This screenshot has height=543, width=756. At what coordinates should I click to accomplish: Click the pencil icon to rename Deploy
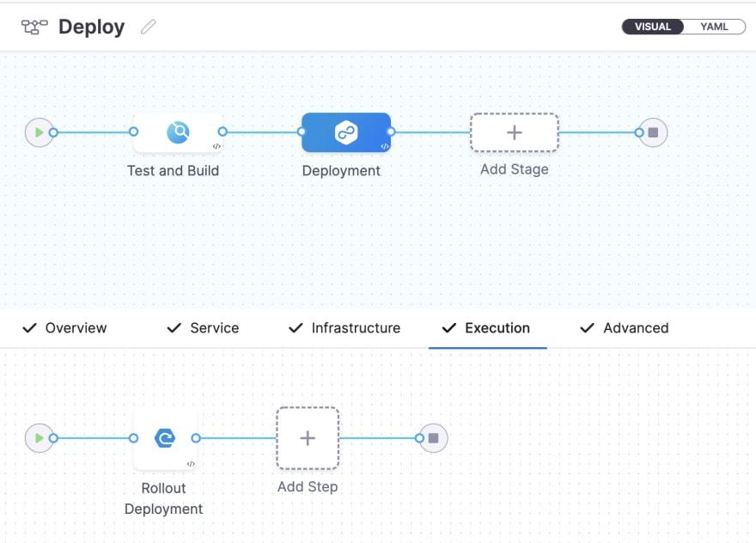point(148,27)
